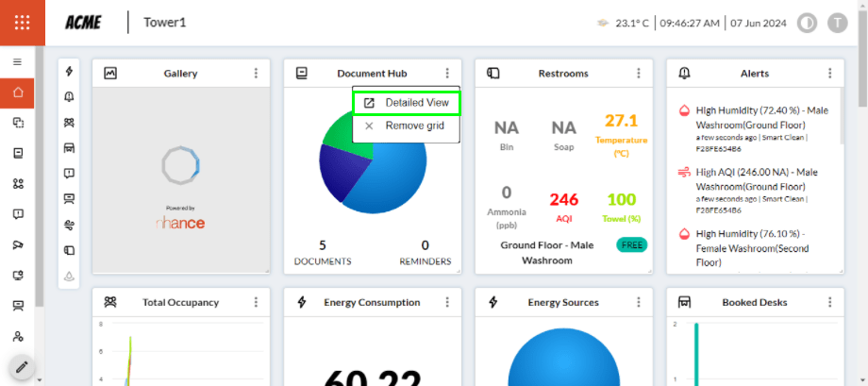Click the CCTV camera icon in sidebar

pyautogui.click(x=17, y=244)
